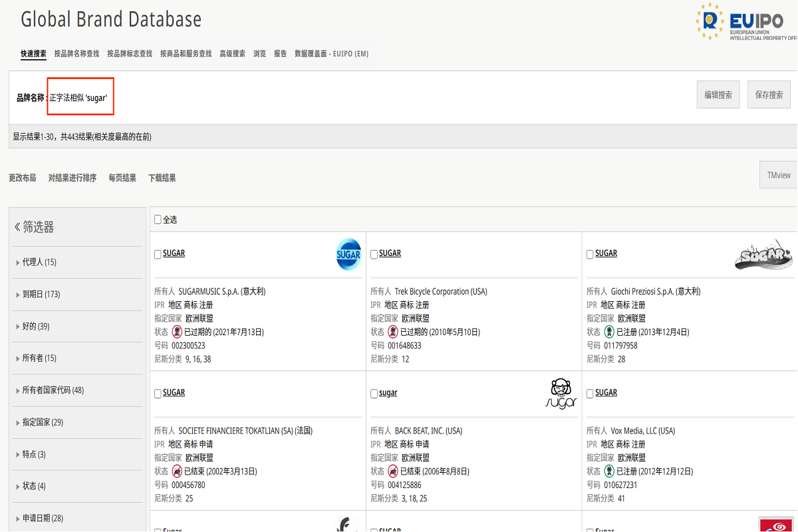The height and width of the screenshot is (532, 798).
Task: Open the 按商品和服务查找 tab
Action: (x=186, y=53)
